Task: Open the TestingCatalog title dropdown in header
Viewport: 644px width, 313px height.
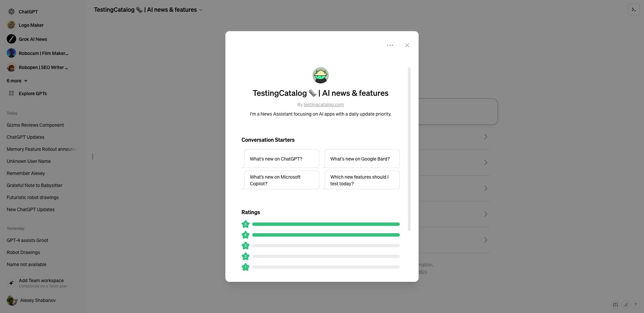Action: point(148,10)
